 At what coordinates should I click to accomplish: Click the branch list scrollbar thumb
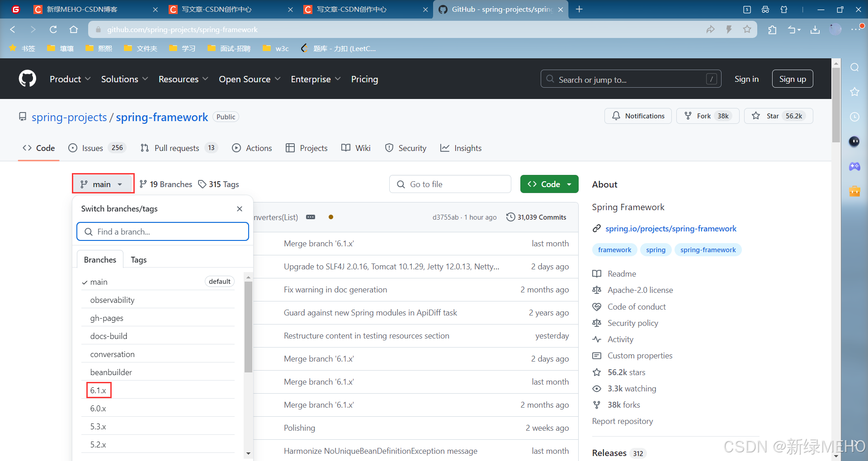click(248, 327)
